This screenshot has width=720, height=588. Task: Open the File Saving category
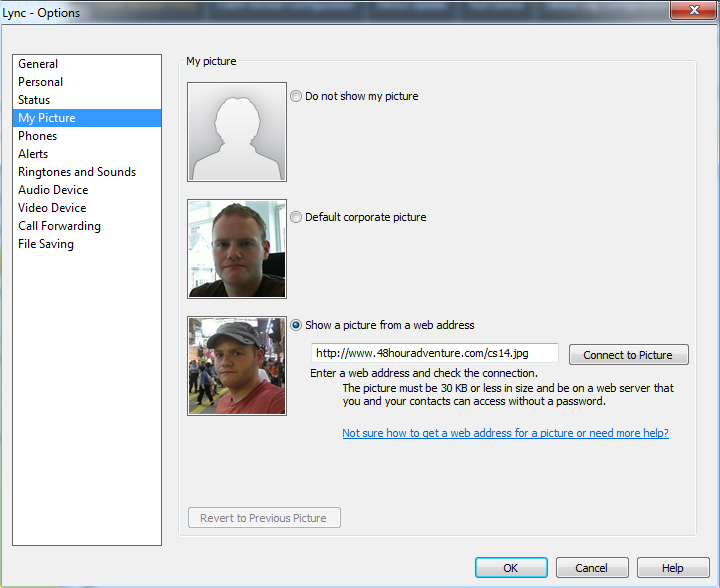pyautogui.click(x=87, y=244)
